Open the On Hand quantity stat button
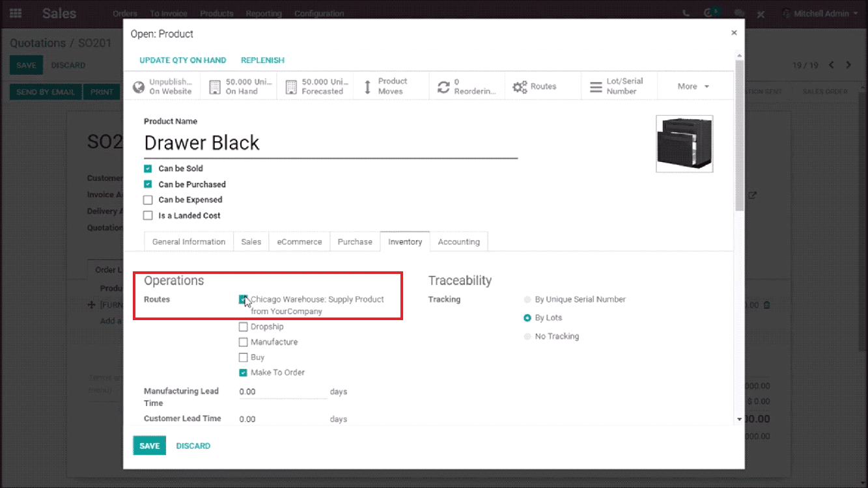Viewport: 868px width, 488px height. coord(238,87)
